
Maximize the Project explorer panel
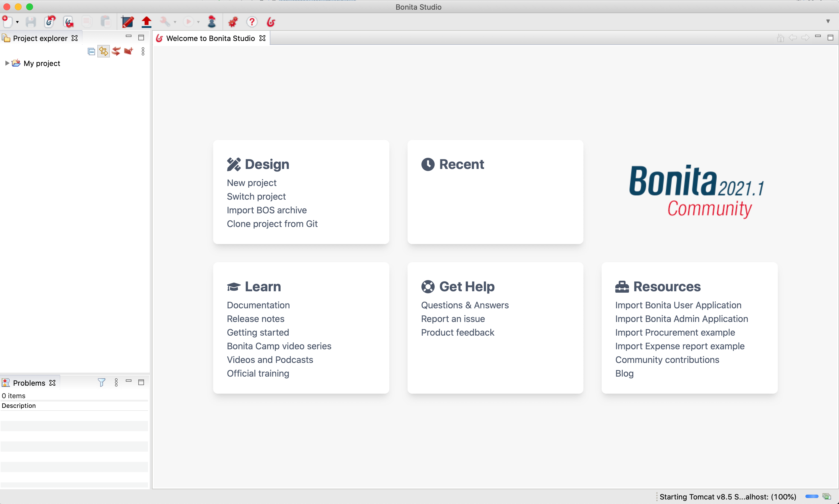(x=141, y=37)
